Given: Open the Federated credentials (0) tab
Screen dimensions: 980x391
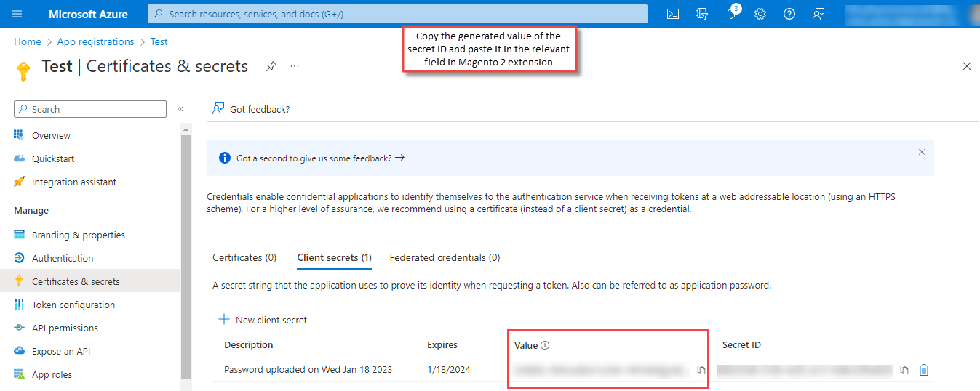Looking at the screenshot, I should click(x=445, y=257).
